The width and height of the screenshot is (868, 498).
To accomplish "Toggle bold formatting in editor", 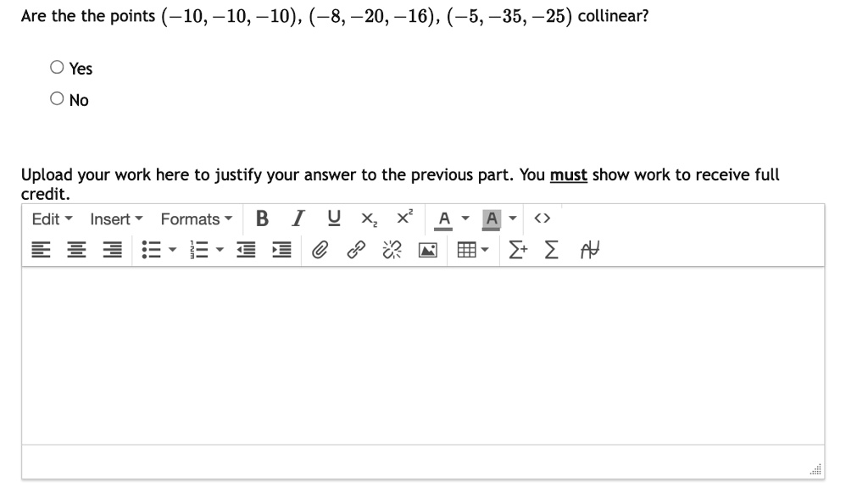I will [263, 219].
